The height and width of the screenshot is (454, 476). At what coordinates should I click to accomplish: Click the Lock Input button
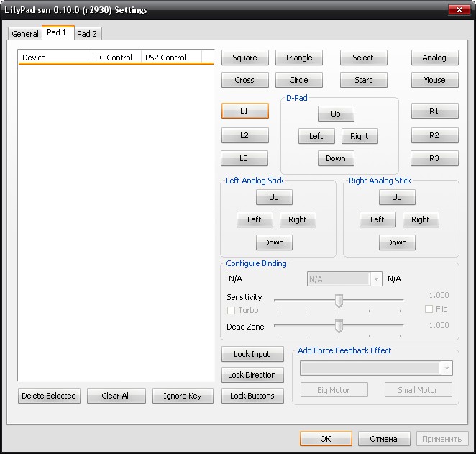tap(252, 354)
